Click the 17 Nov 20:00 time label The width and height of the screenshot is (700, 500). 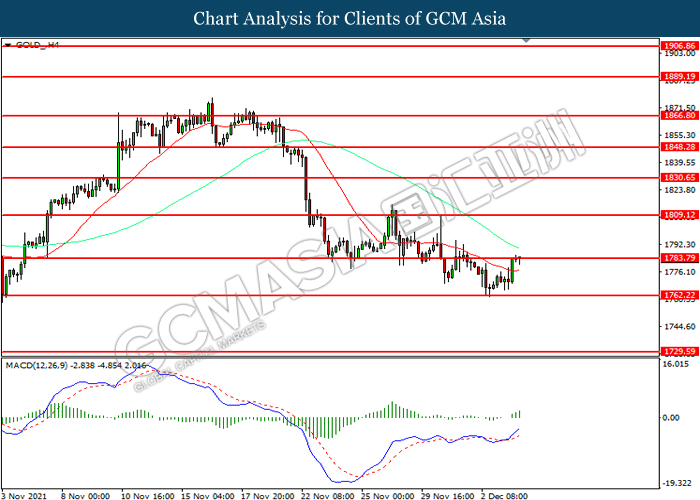point(267,496)
